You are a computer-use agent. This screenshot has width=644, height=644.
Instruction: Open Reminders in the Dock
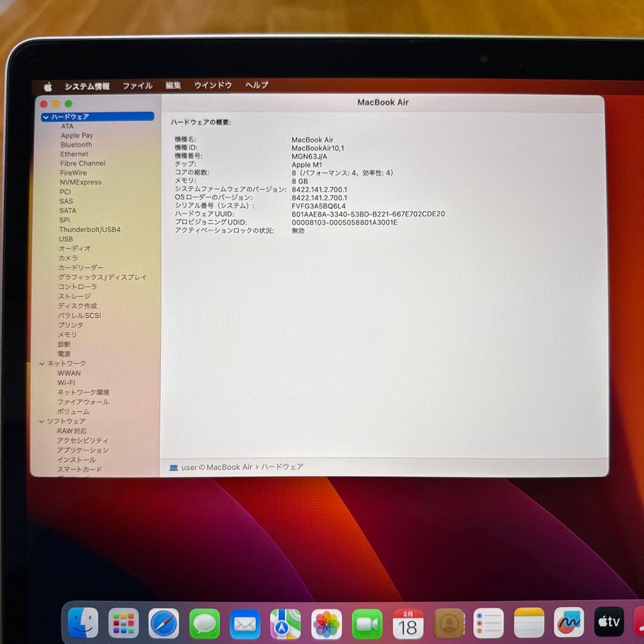488,623
